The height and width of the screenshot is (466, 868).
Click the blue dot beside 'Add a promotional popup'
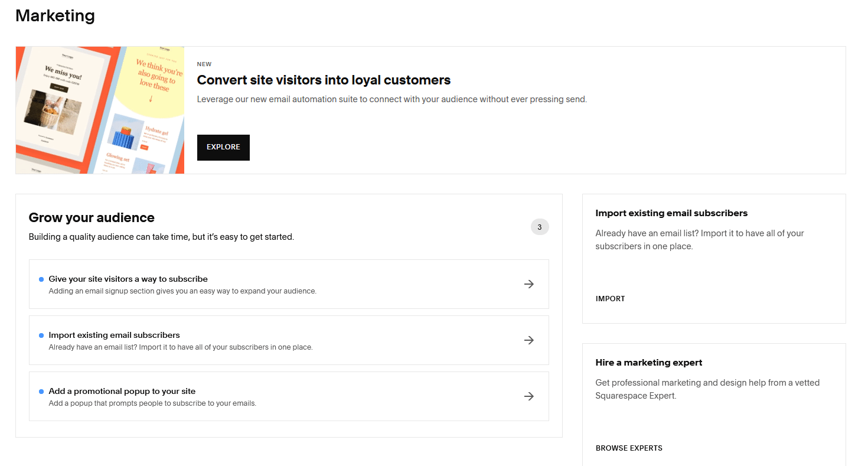point(41,392)
